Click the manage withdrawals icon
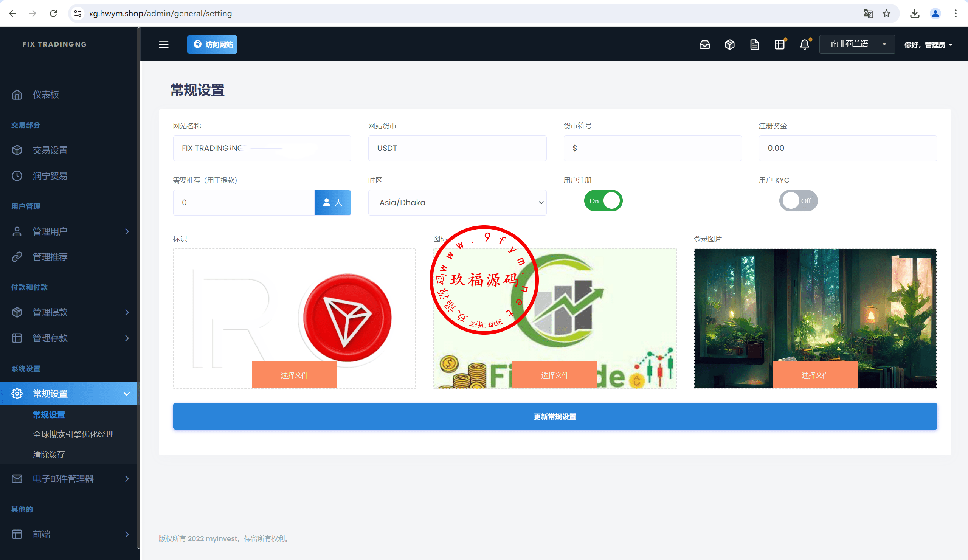 click(18, 311)
